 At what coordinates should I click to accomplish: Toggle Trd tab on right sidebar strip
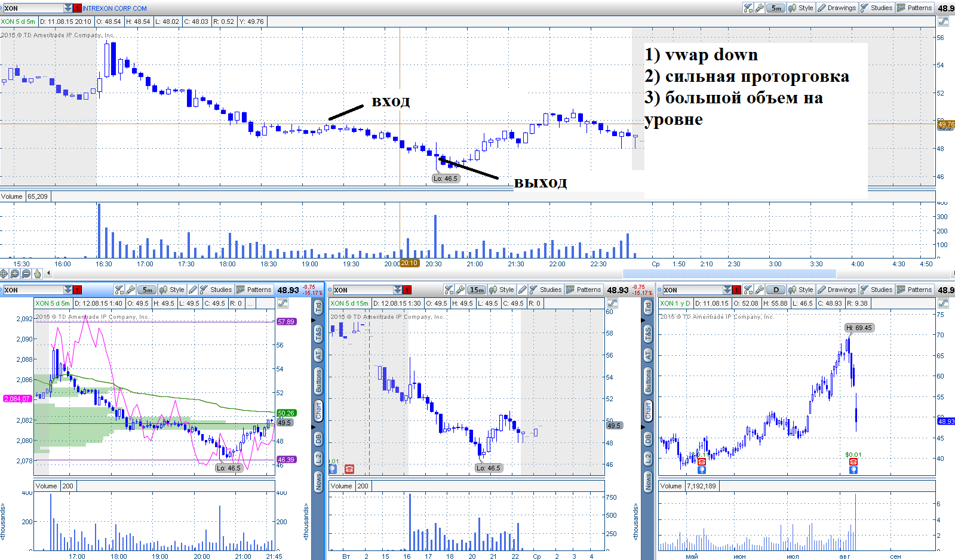(648, 307)
